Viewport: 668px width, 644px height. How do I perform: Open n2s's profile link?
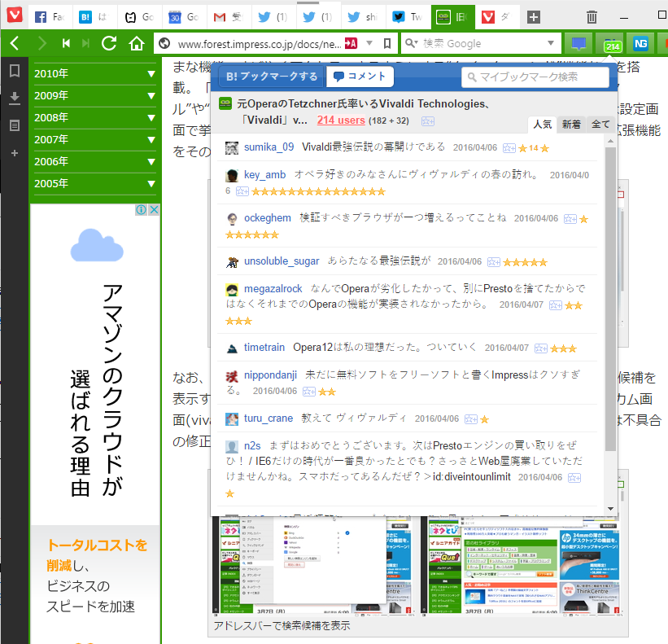click(x=252, y=446)
